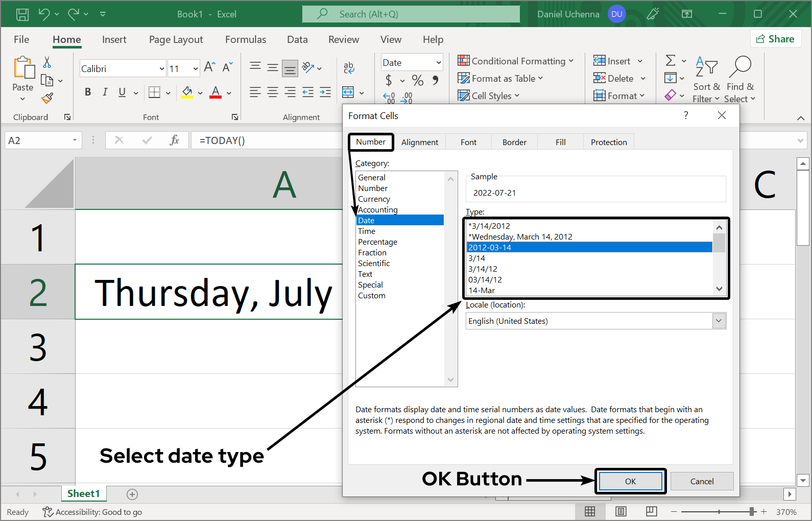The image size is (812, 521).
Task: Click the AutoSum sigma icon
Action: pos(671,61)
